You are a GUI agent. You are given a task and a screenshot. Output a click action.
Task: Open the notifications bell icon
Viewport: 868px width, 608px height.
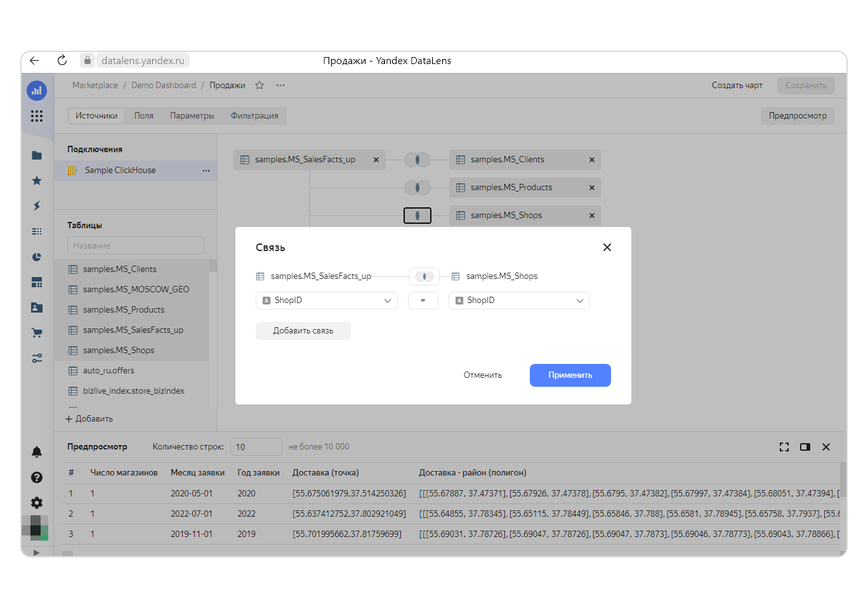(37, 452)
